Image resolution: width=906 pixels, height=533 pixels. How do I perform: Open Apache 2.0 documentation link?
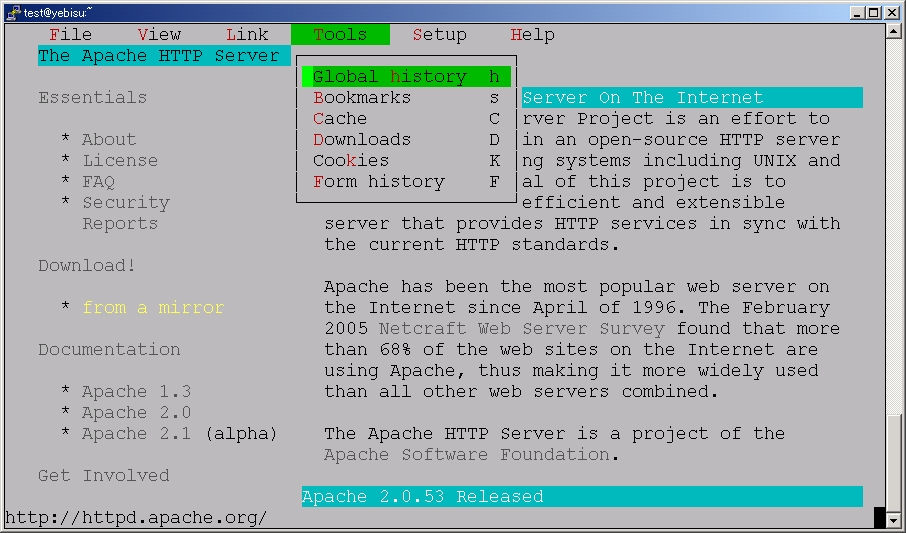[x=136, y=412]
